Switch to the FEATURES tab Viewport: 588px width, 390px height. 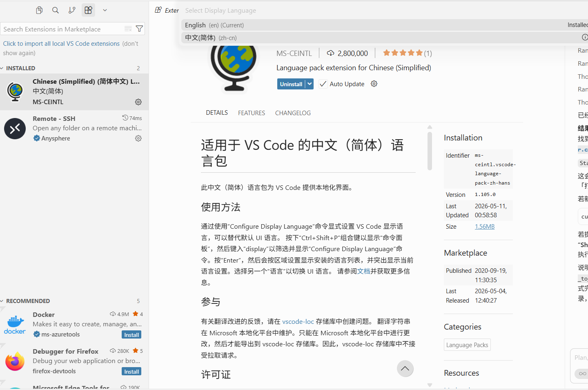[x=252, y=113]
